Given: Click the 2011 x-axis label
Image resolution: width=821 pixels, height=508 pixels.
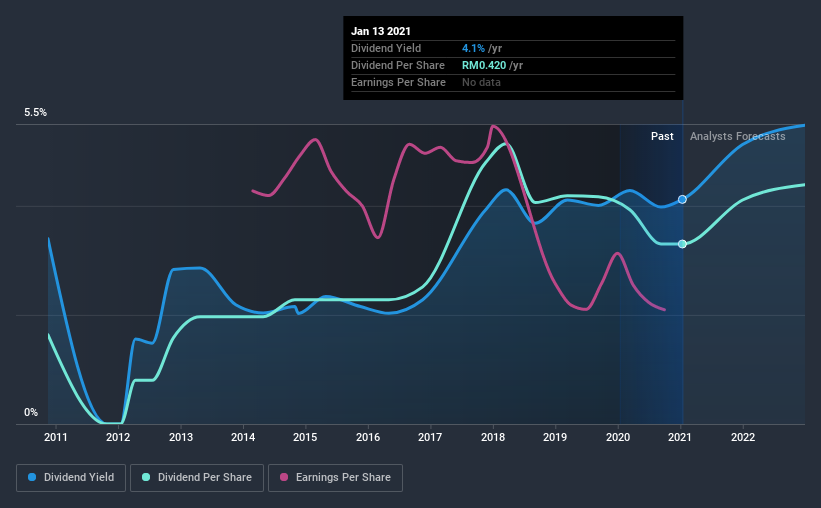Looking at the screenshot, I should coord(56,437).
